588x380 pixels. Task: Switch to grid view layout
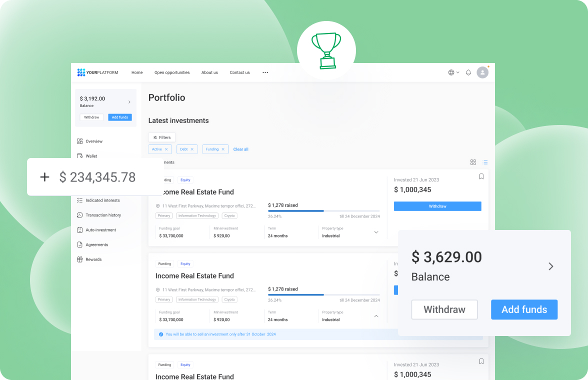click(x=473, y=162)
